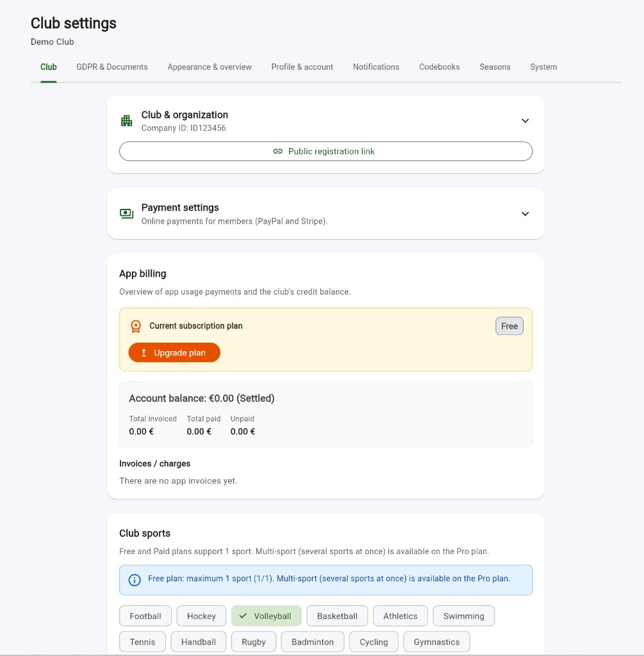Go to the Profile & account tab

[x=302, y=67]
